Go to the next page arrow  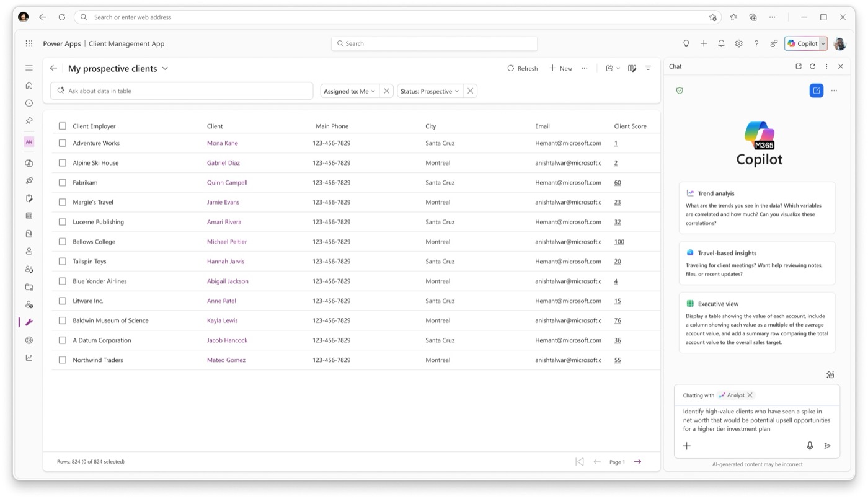[x=637, y=461]
